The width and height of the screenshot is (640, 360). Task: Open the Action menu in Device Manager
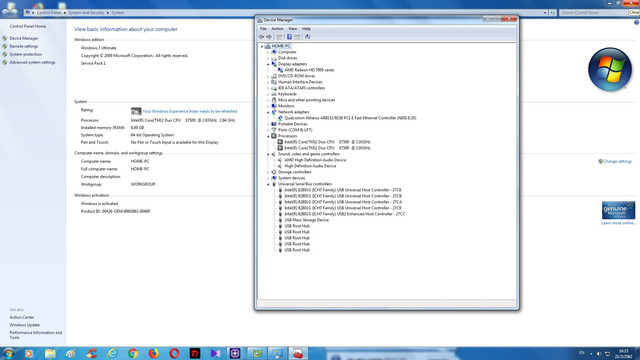277,29
